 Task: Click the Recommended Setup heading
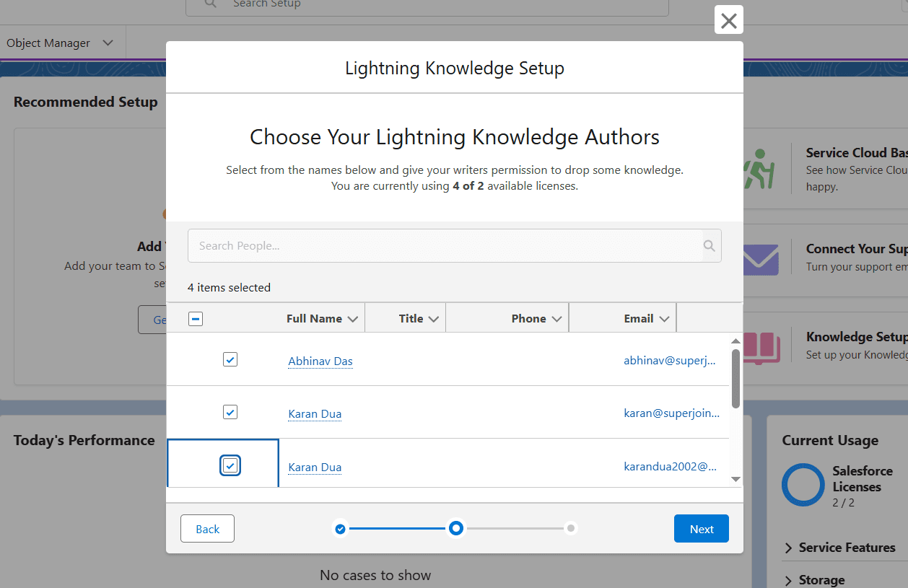point(86,102)
